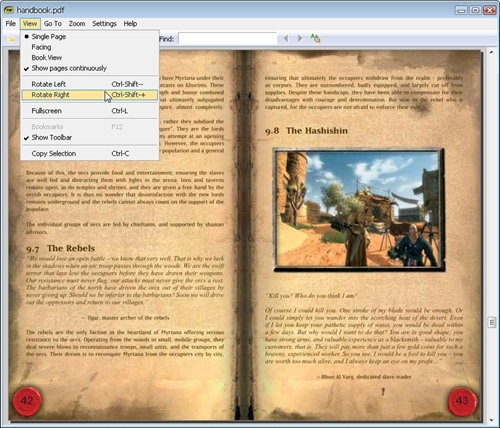
Task: Open the Zoom menu
Action: (x=77, y=24)
